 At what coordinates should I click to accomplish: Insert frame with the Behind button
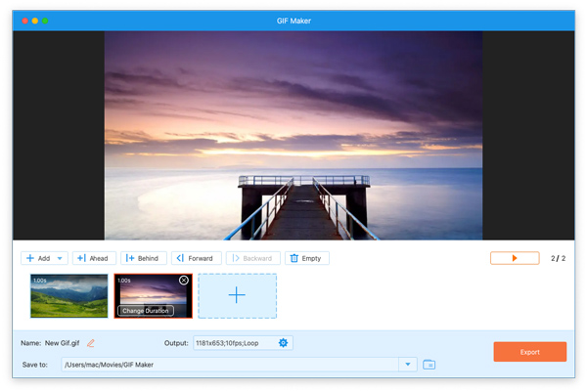coord(144,258)
